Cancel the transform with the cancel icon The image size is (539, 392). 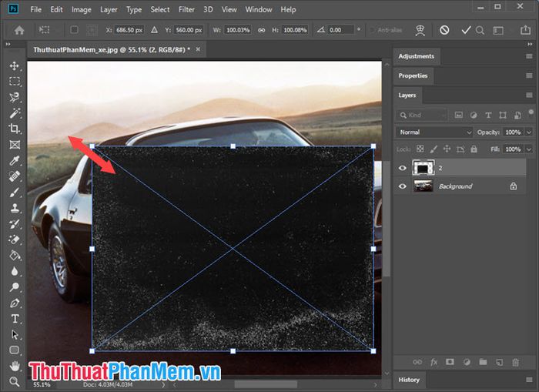point(444,30)
